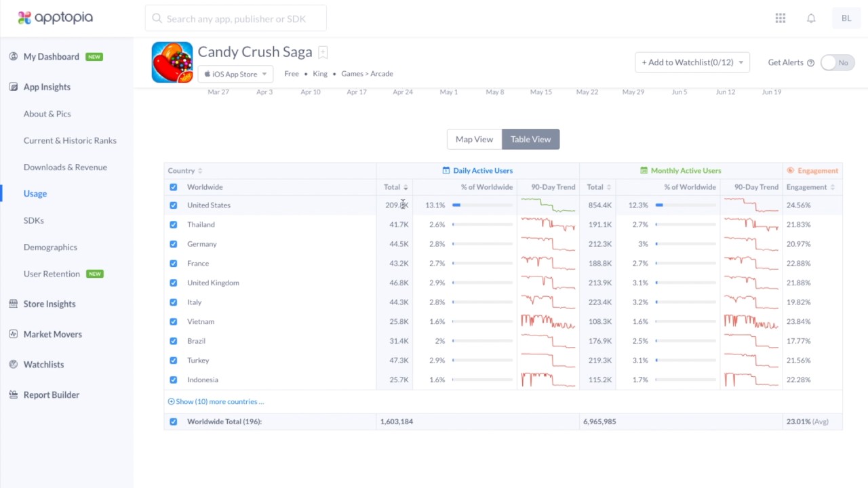The height and width of the screenshot is (488, 868).
Task: Open the notifications bell
Action: (811, 18)
